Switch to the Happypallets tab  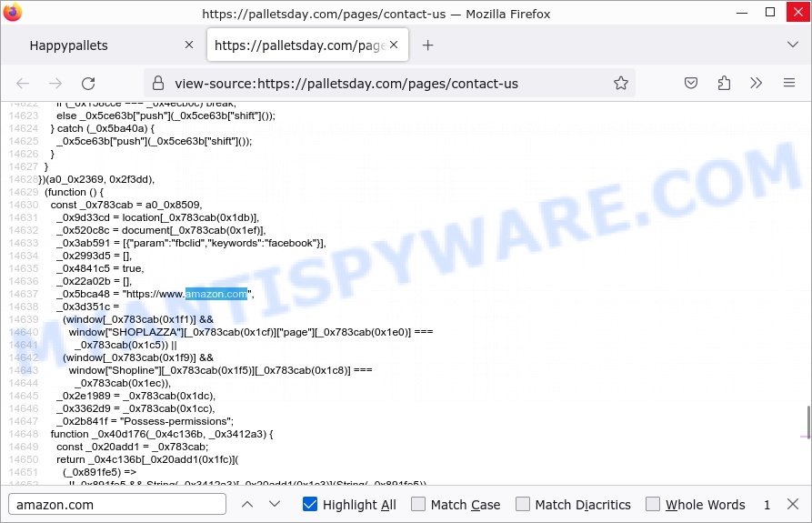click(103, 45)
